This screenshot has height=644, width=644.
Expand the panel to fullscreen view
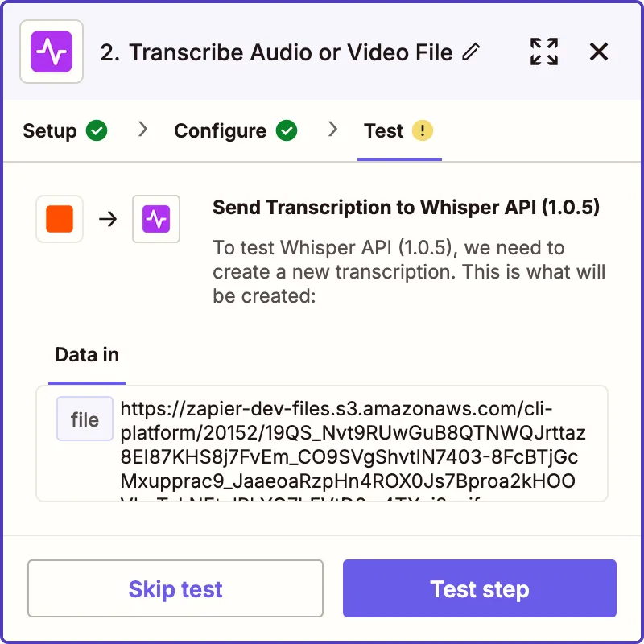[x=544, y=52]
